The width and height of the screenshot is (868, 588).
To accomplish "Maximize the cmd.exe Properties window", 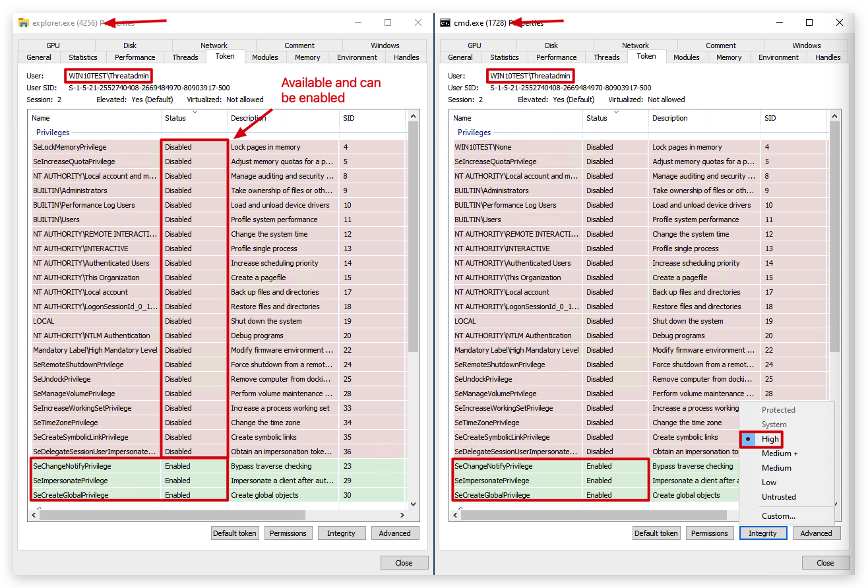I will [x=809, y=22].
